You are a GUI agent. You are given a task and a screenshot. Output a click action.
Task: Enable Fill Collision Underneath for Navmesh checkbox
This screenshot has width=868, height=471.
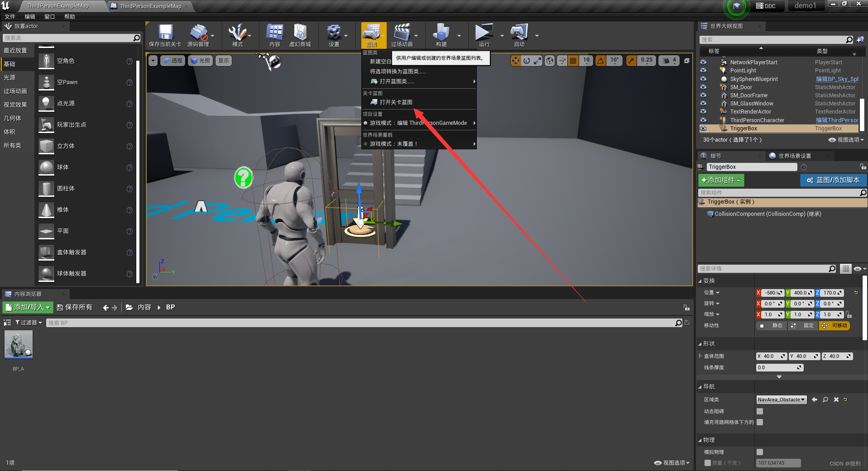point(760,422)
